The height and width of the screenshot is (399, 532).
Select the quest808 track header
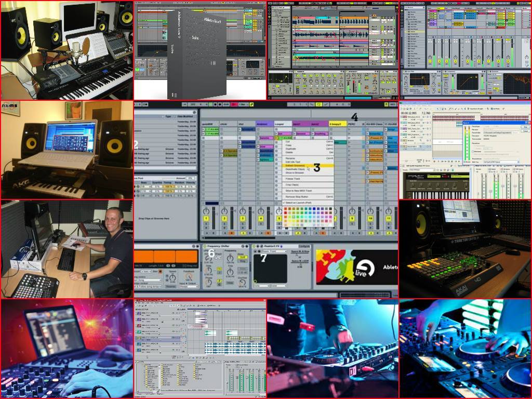click(210, 124)
